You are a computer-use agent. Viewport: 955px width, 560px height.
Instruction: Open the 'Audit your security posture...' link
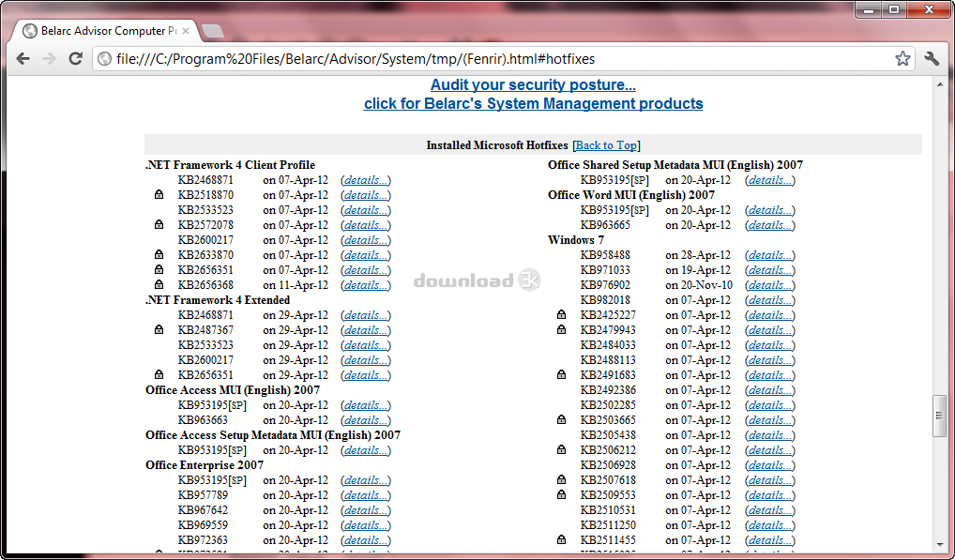pyautogui.click(x=533, y=84)
